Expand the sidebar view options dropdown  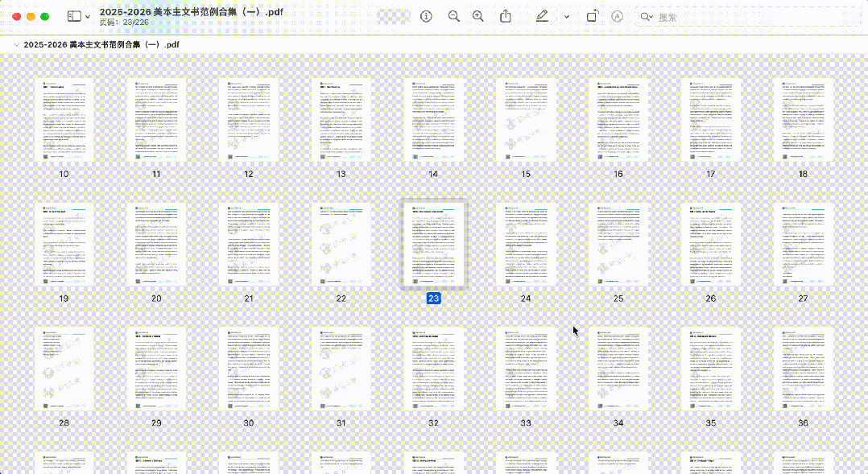[88, 17]
